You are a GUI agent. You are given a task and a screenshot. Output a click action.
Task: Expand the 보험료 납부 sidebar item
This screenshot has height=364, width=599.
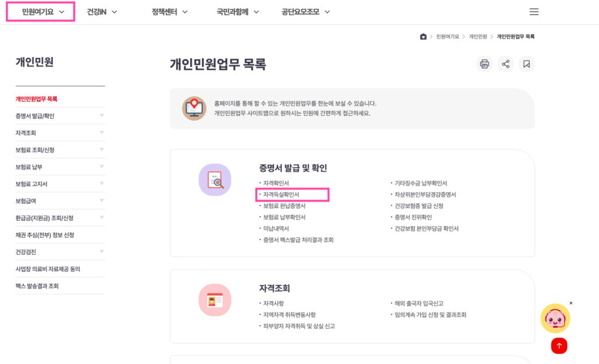pyautogui.click(x=60, y=167)
